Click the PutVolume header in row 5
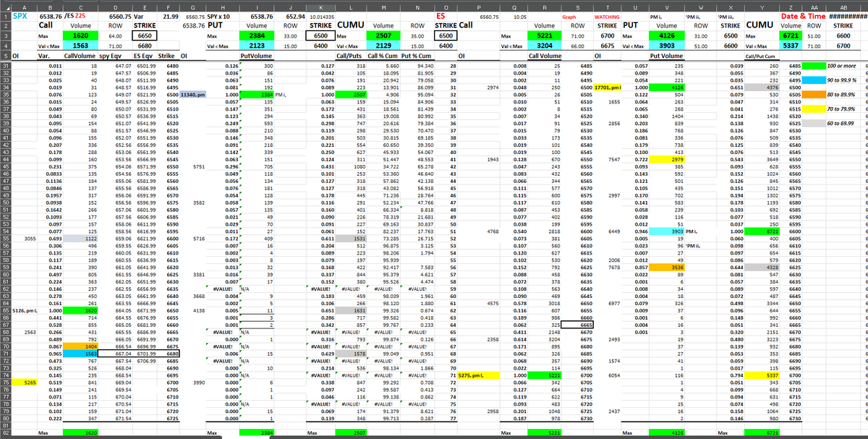The width and height of the screenshot is (868, 439). (x=255, y=55)
